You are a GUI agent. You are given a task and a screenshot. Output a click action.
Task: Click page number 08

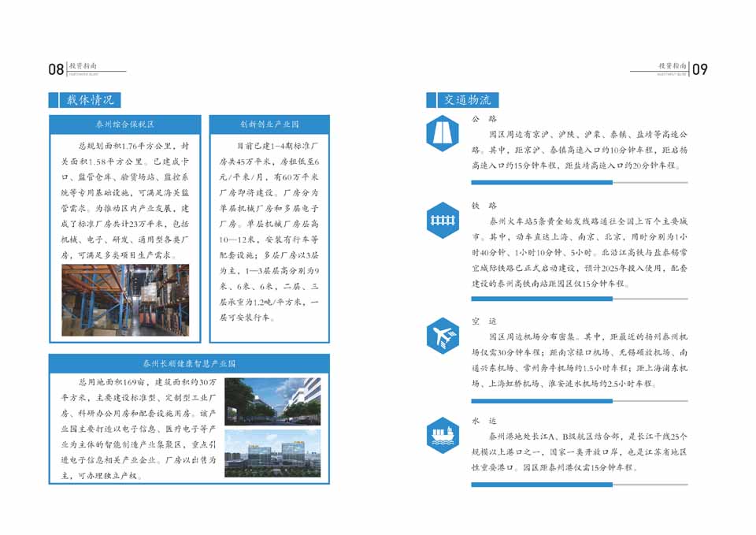(56, 69)
